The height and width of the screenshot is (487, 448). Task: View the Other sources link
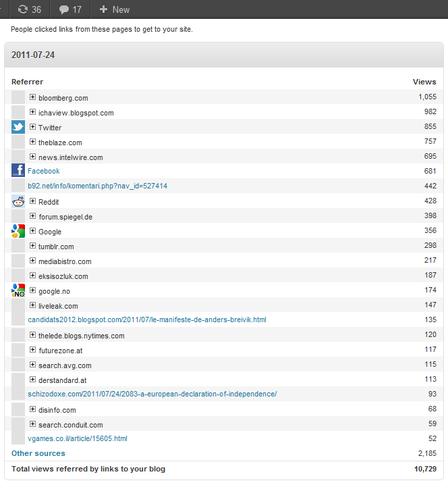[x=38, y=453]
